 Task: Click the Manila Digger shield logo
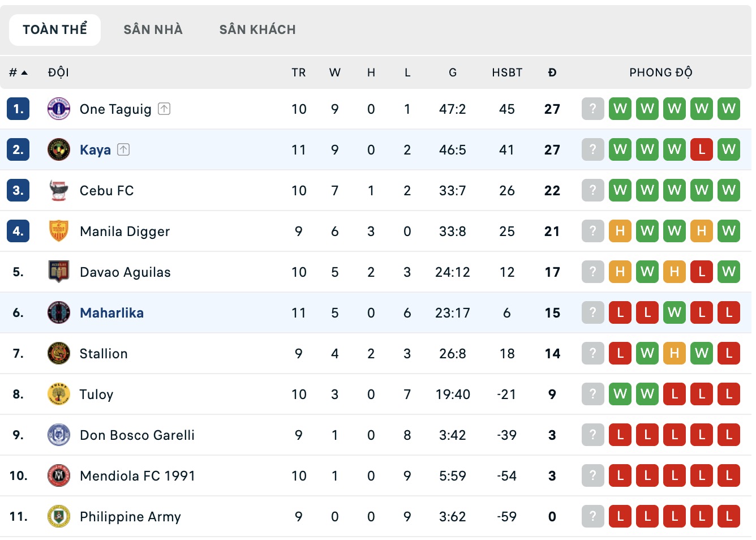click(x=59, y=231)
